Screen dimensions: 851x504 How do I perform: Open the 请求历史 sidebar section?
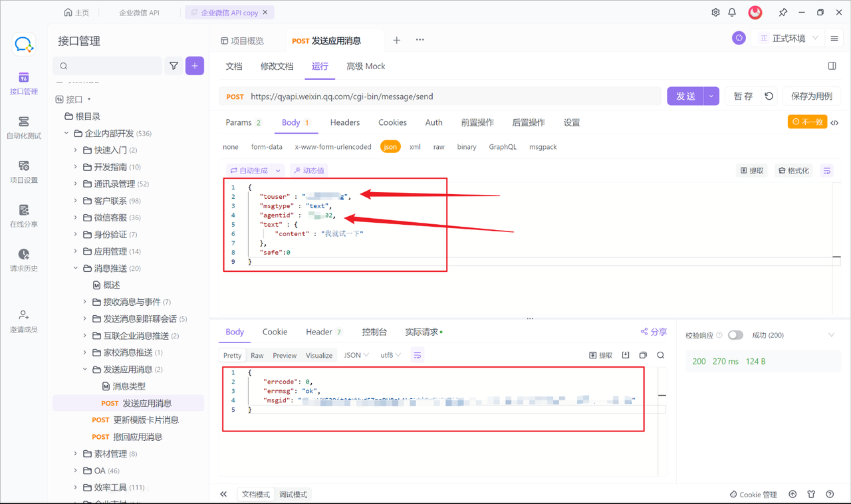point(24,261)
